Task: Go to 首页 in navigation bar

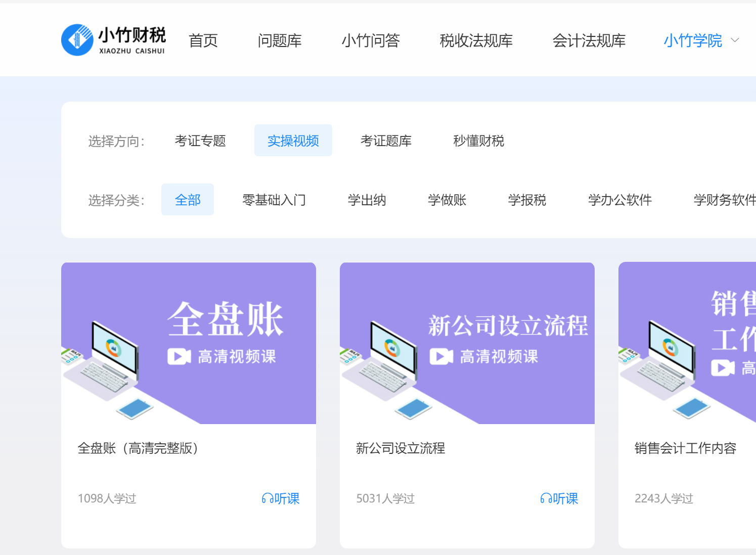Action: click(203, 40)
